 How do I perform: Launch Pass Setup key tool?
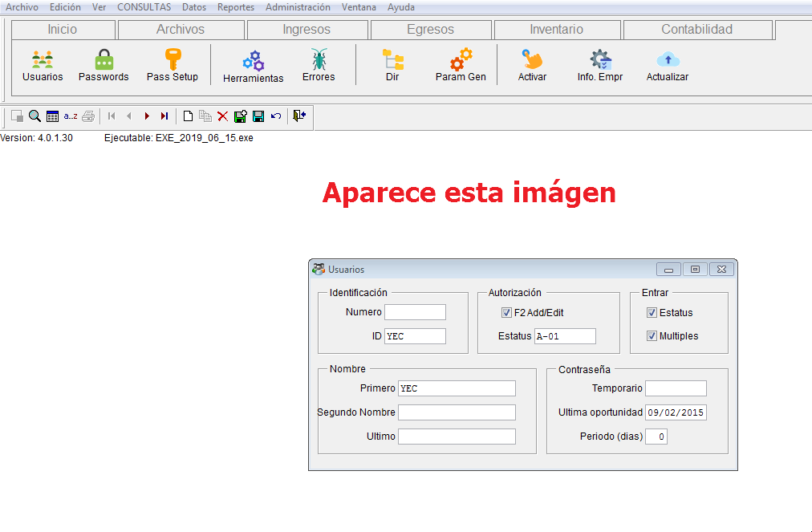click(173, 66)
